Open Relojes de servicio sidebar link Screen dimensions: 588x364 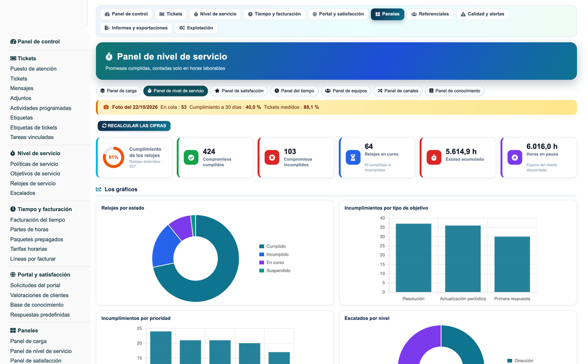click(x=33, y=184)
